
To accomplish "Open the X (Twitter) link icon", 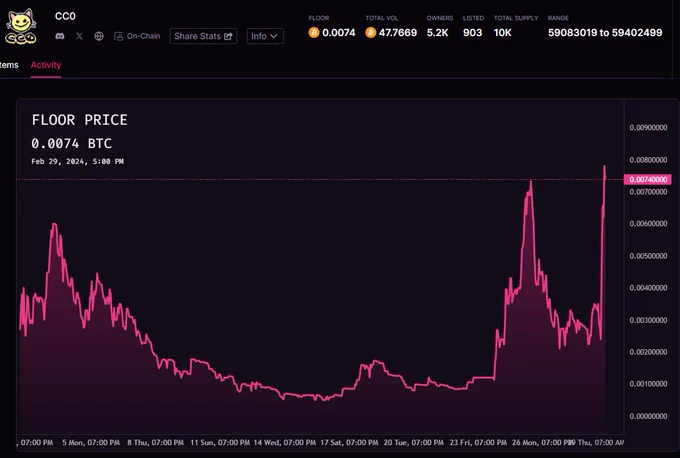I will point(79,36).
